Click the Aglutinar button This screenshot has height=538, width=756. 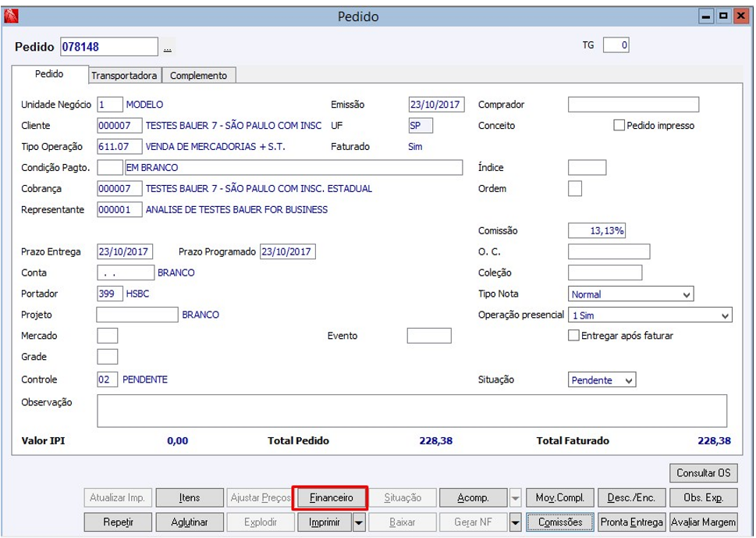click(190, 522)
